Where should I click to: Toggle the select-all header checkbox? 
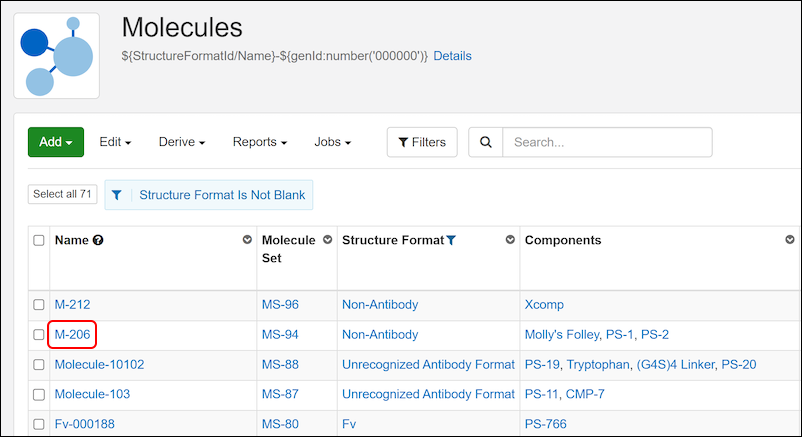point(39,240)
